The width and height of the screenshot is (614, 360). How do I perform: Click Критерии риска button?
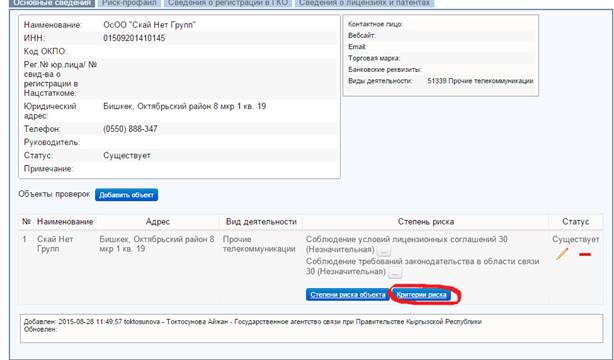pos(421,295)
